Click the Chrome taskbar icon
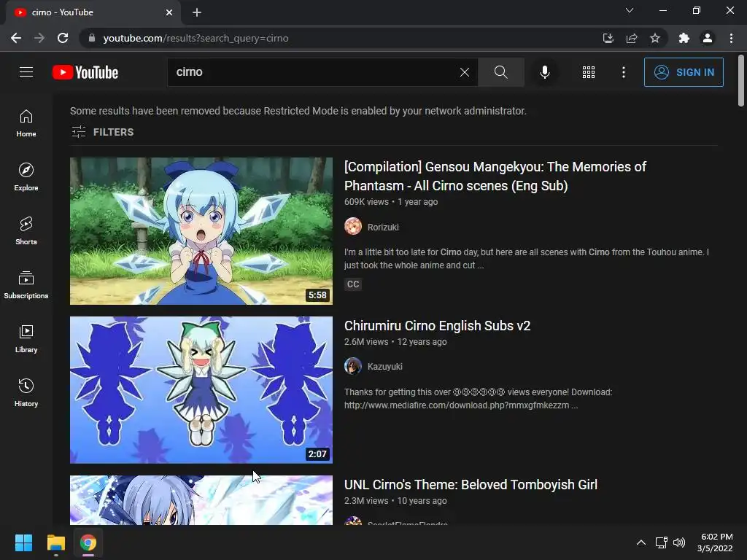The height and width of the screenshot is (560, 747). pyautogui.click(x=88, y=542)
